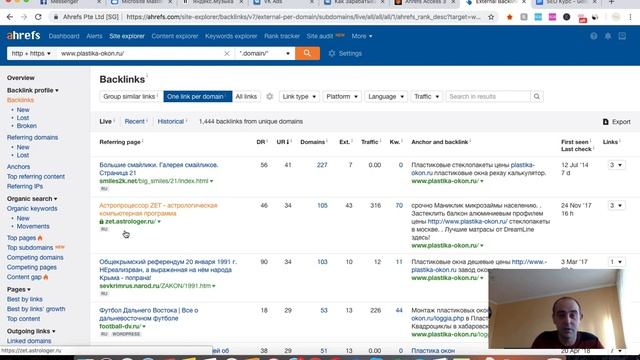Select All links mode

pyautogui.click(x=246, y=97)
